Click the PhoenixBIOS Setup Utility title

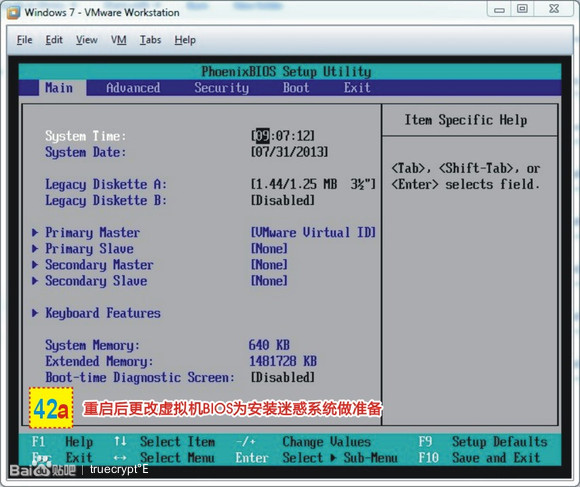pos(286,71)
